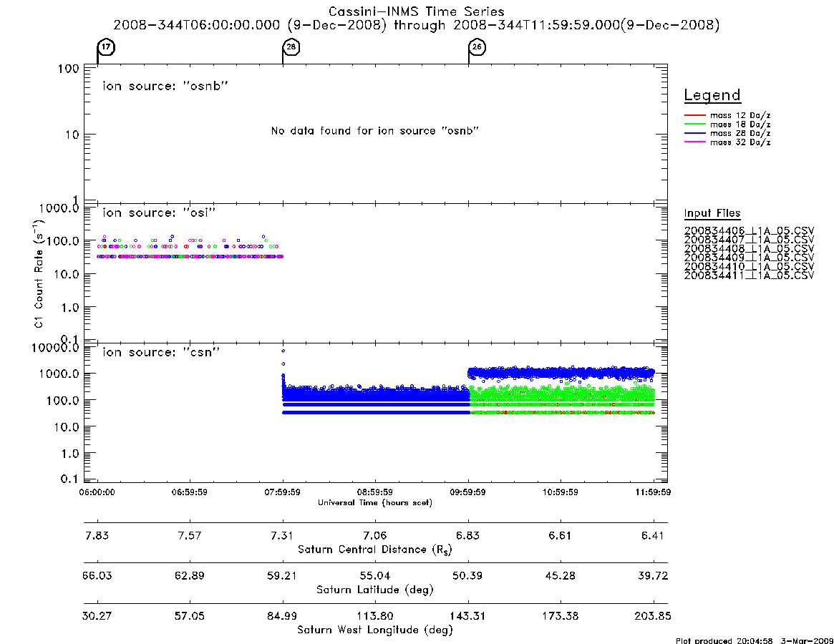This screenshot has height=644, width=834.
Task: Select input file 200834406_L1A_05.CSV
Action: pyautogui.click(x=749, y=231)
